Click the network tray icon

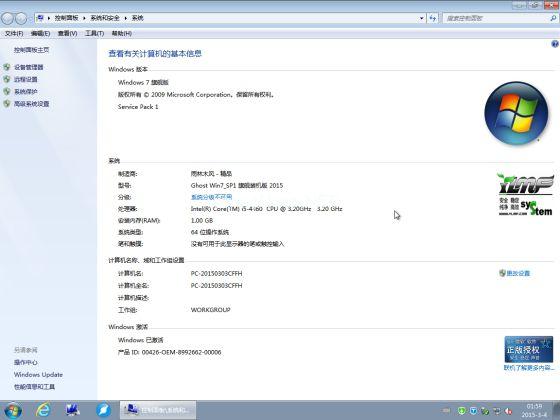(497, 411)
